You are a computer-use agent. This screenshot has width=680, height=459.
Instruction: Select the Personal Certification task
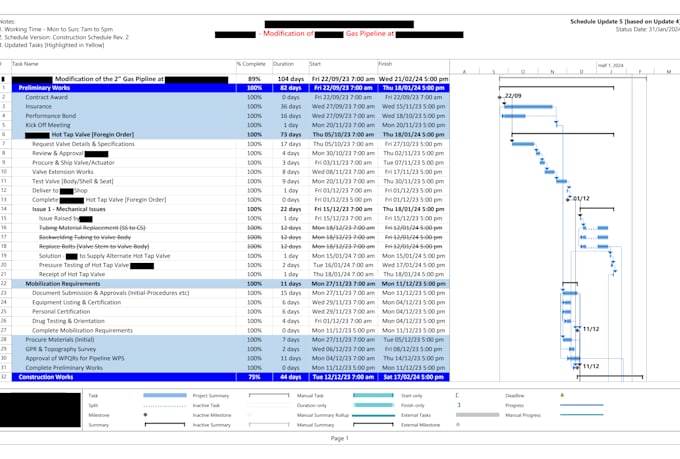61,311
